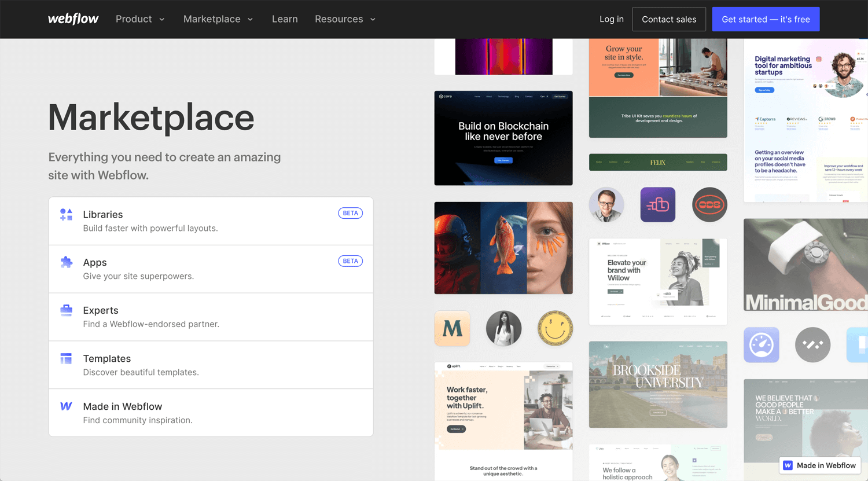The height and width of the screenshot is (481, 868).
Task: Open Libraries: Build faster with powerful layouts
Action: click(211, 221)
